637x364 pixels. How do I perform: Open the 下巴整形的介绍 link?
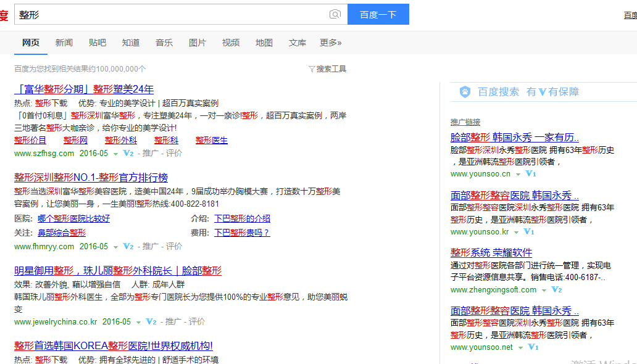[x=242, y=218]
